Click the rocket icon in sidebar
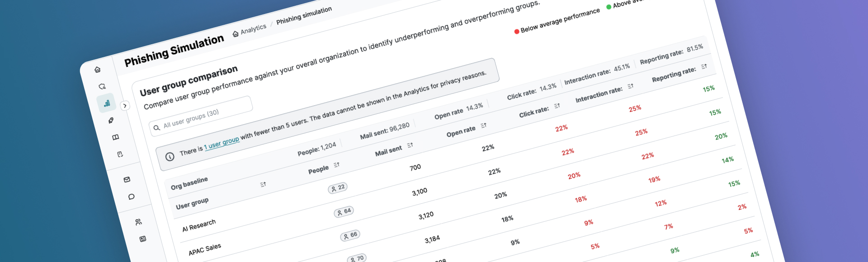This screenshot has width=868, height=262. pos(111,121)
